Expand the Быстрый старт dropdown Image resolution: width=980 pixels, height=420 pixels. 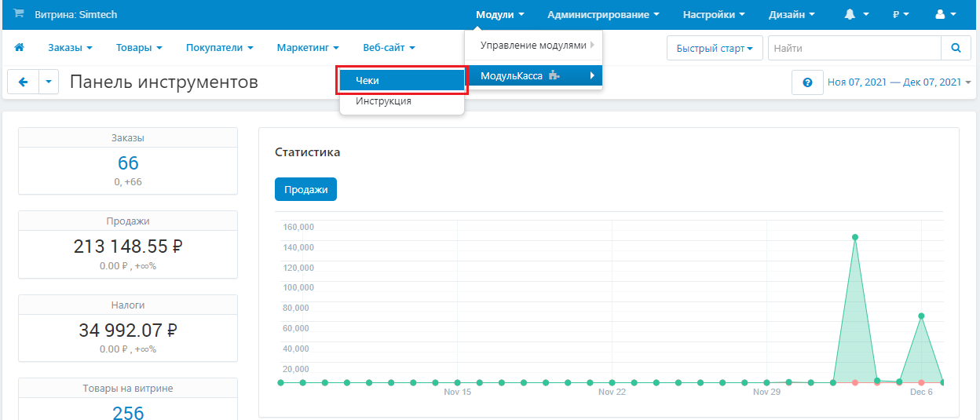tap(715, 48)
